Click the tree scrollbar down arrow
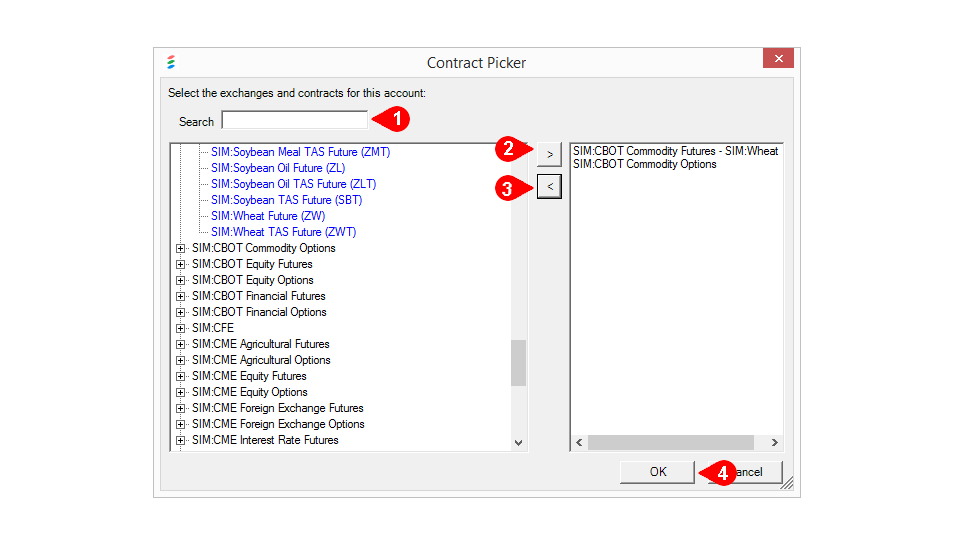The height and width of the screenshot is (545, 954). click(x=518, y=442)
